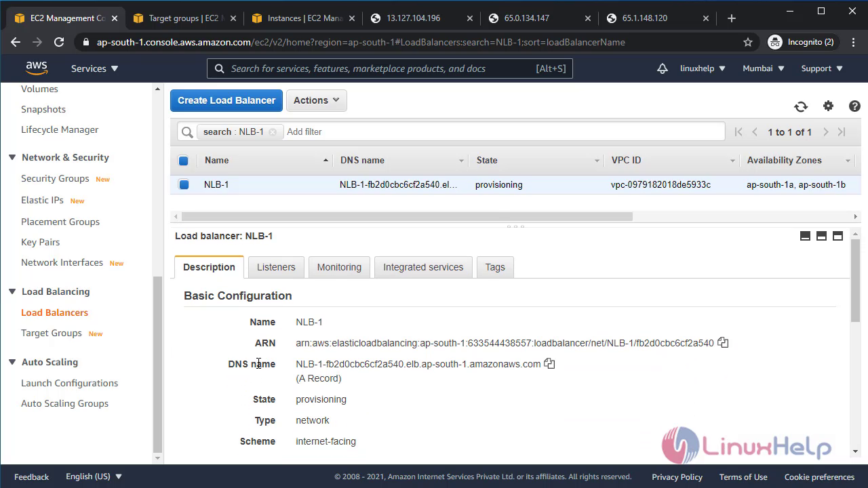Split the details pane to half height
The image size is (868, 488).
click(821, 236)
